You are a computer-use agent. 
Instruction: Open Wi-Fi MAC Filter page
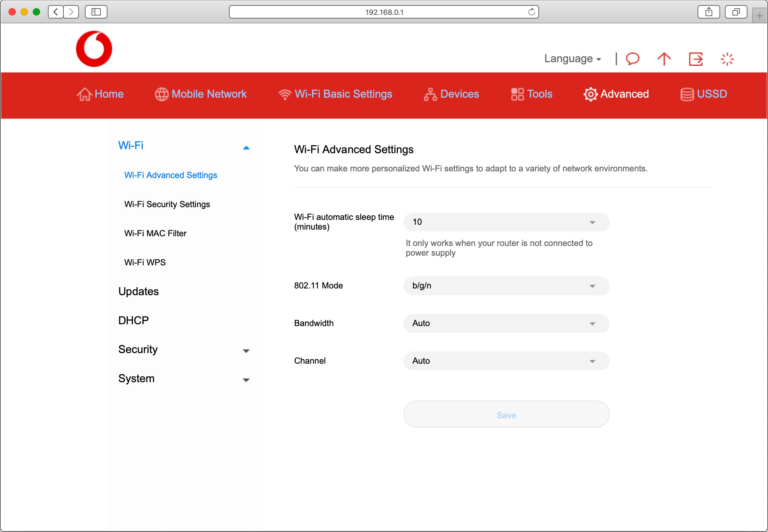155,233
